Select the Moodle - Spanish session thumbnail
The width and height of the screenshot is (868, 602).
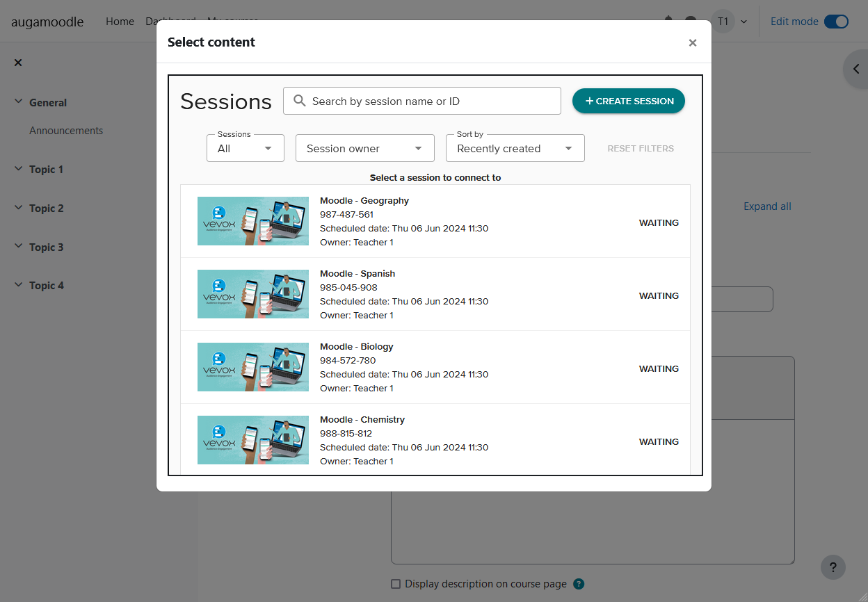pyautogui.click(x=252, y=294)
